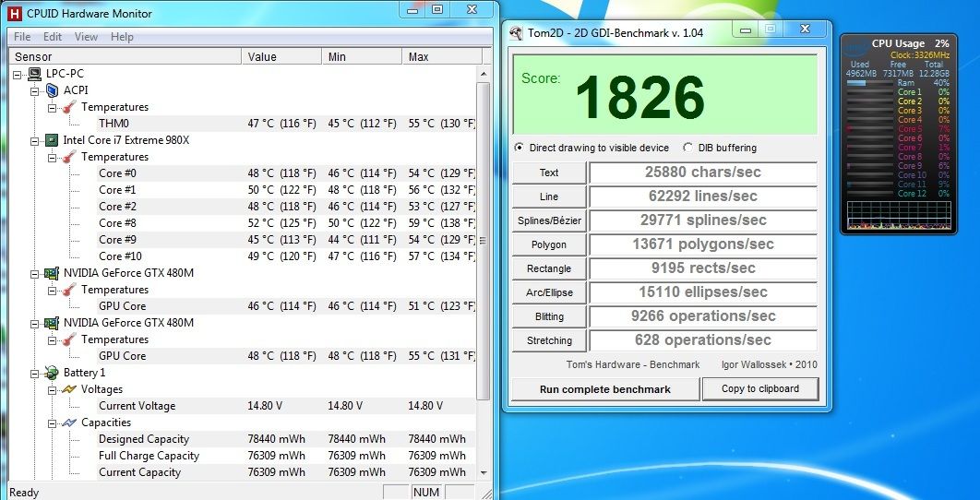Image resolution: width=980 pixels, height=500 pixels.
Task: Click the Hardware Monitor scroll down arrow
Action: point(484,472)
